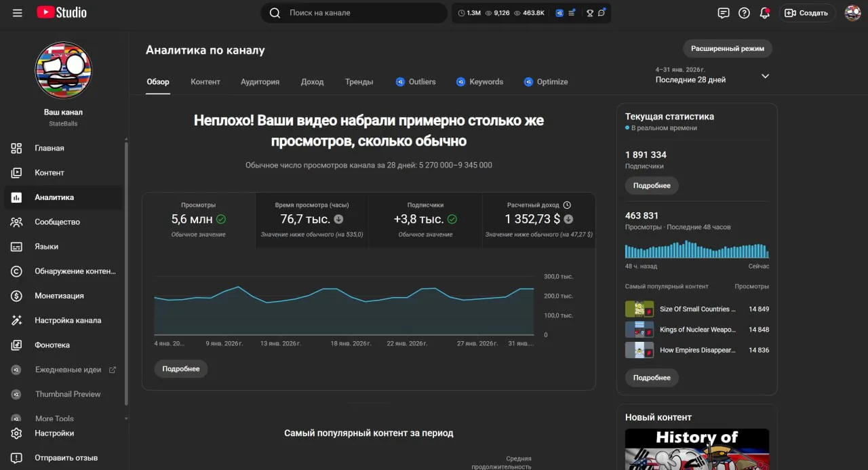Open the comments feedback icon in header
The width and height of the screenshot is (868, 470).
pyautogui.click(x=724, y=13)
